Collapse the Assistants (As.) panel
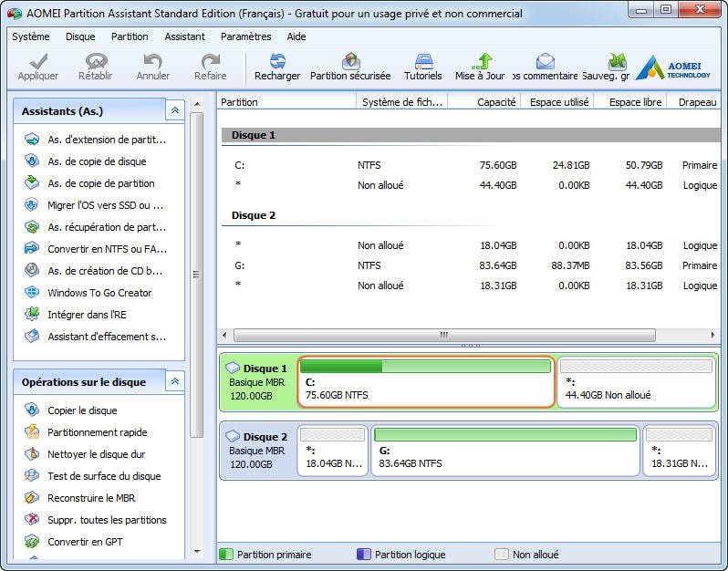728x571 pixels. pyautogui.click(x=175, y=110)
